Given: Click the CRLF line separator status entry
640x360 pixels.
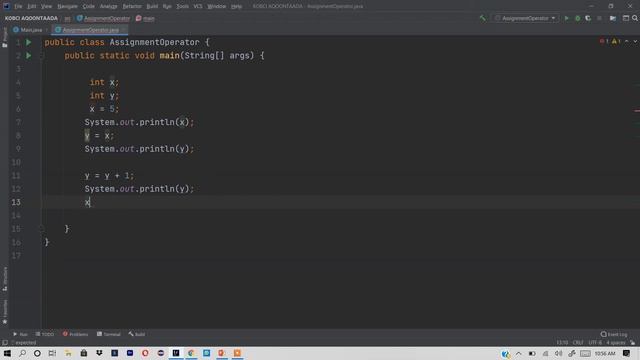Looking at the screenshot, I should (578, 343).
